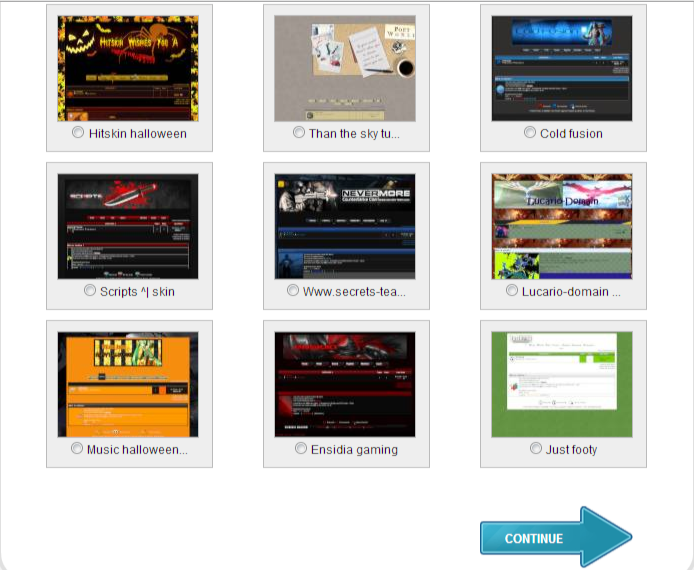Screen dimensions: 694x570
Task: Click the Scripts ^| skin label
Action: coord(137,292)
